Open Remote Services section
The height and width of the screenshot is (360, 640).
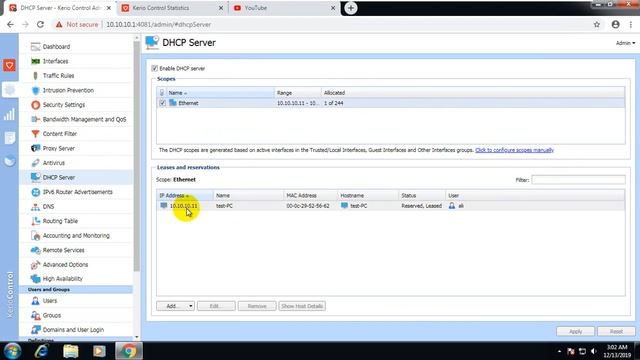tap(63, 250)
